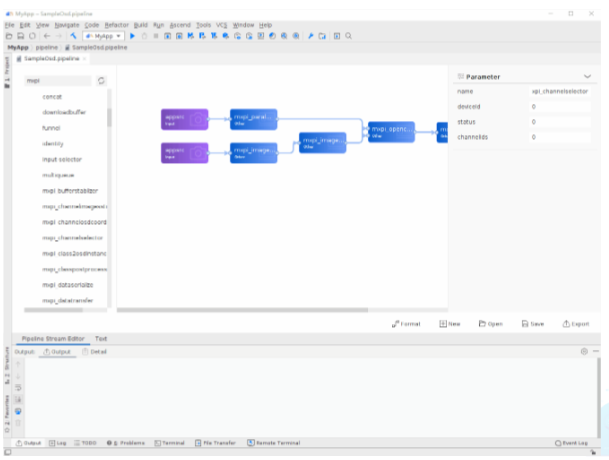Click the Synchronize refresh toolbar icon

coord(32,36)
